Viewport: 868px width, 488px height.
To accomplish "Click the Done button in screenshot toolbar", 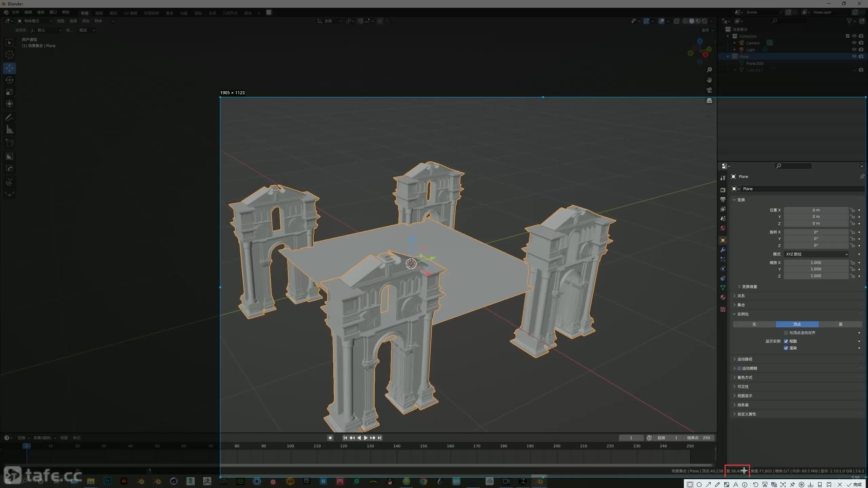I will click(854, 485).
